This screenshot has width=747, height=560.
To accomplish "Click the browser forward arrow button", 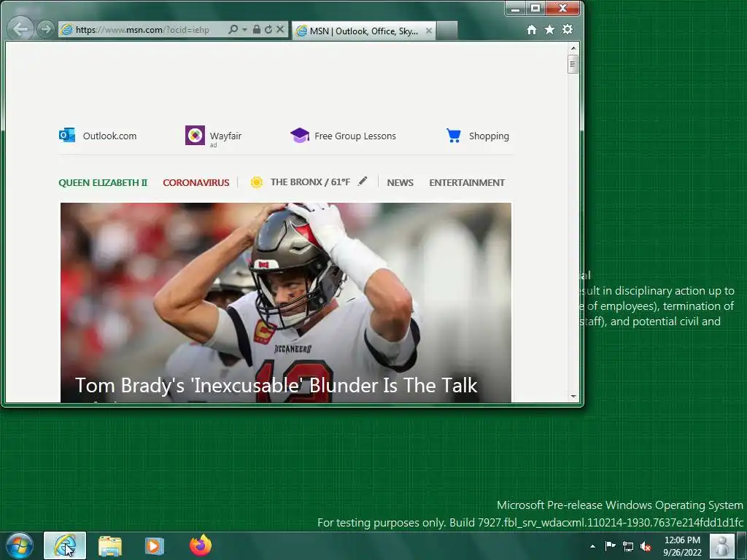I will click(45, 29).
